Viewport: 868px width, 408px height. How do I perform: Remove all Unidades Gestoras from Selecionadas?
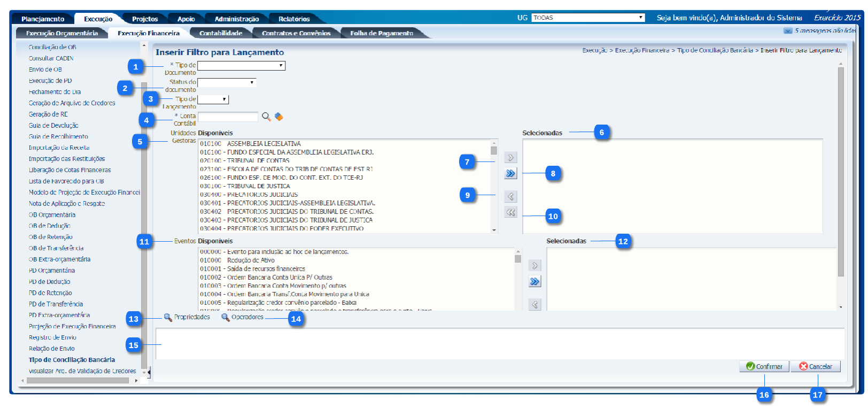(510, 212)
